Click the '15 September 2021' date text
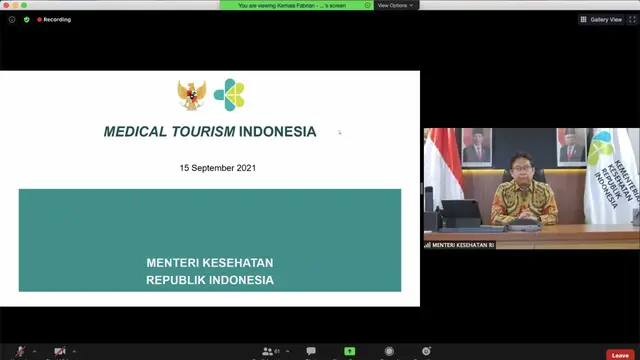The width and height of the screenshot is (640, 360). [218, 168]
